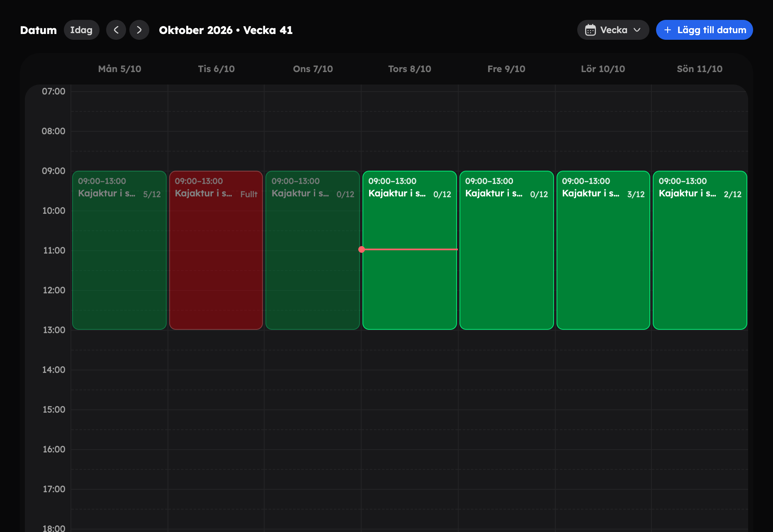Click the calendar icon in Vecka selector
Viewport: 773px width, 532px height.
pyautogui.click(x=590, y=30)
